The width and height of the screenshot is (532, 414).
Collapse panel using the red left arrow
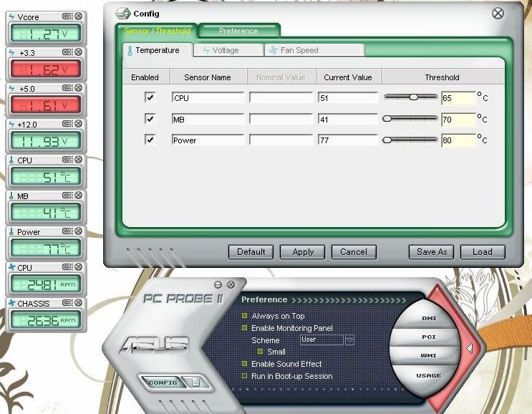(x=469, y=348)
